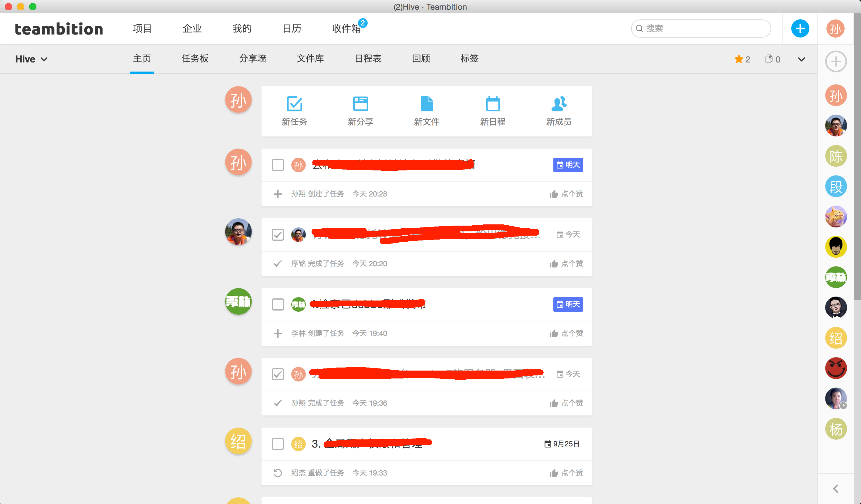This screenshot has height=504, width=861.
Task: Click the 新日程 new schedule icon
Action: (492, 104)
